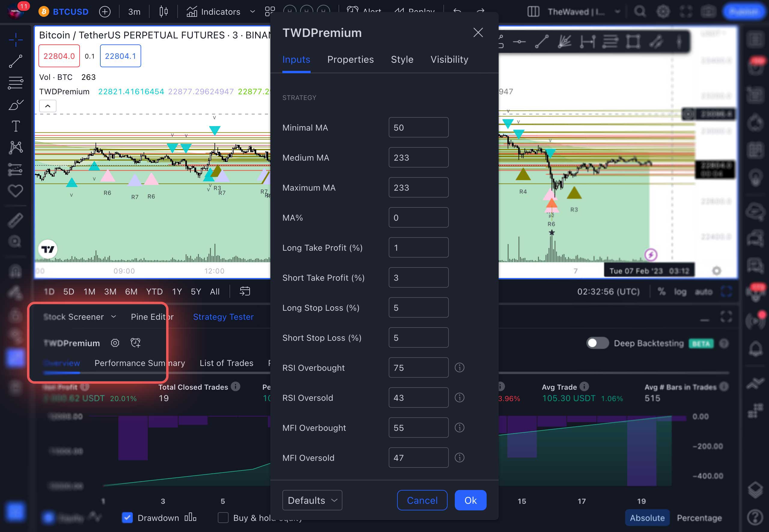Change chart candle style icon

163,12
